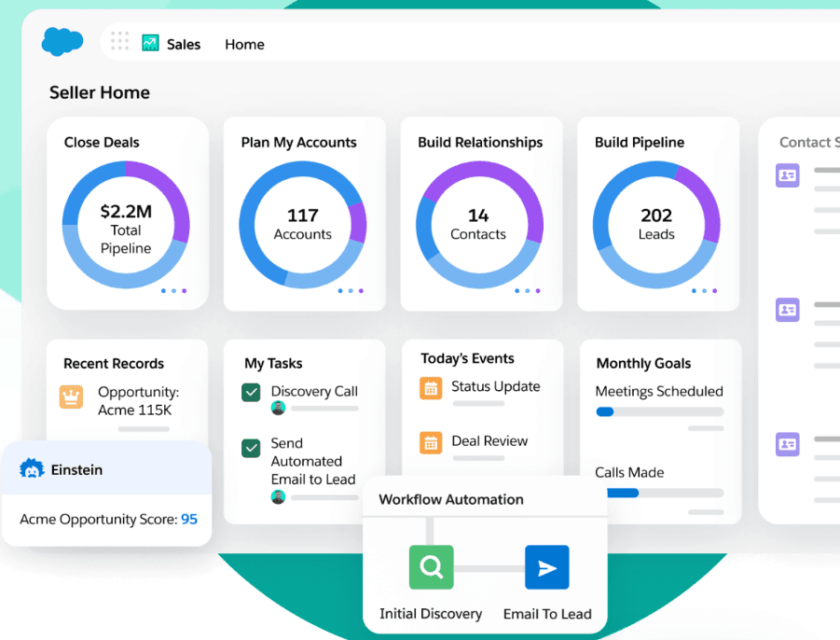
Task: Click the Einstein panel title
Action: 76,469
